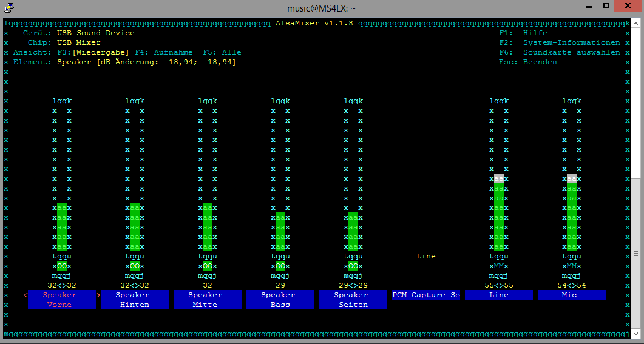Select the Speaker Bass channel label
Screen dimensions: 644x344
click(280, 300)
